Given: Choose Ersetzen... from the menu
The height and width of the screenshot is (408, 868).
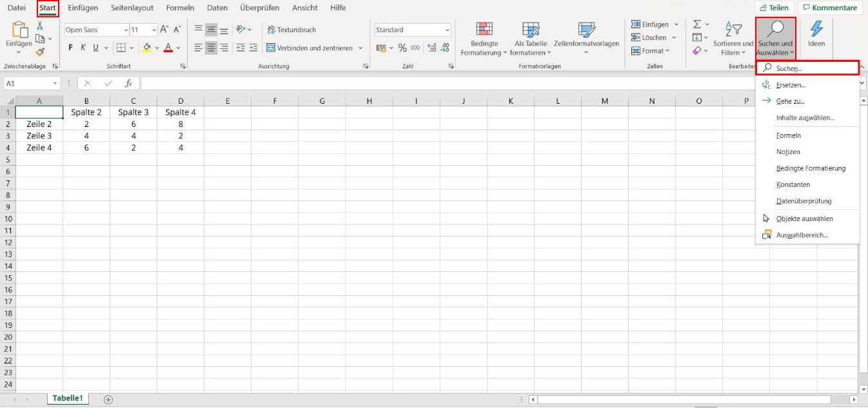Looking at the screenshot, I should click(x=807, y=84).
